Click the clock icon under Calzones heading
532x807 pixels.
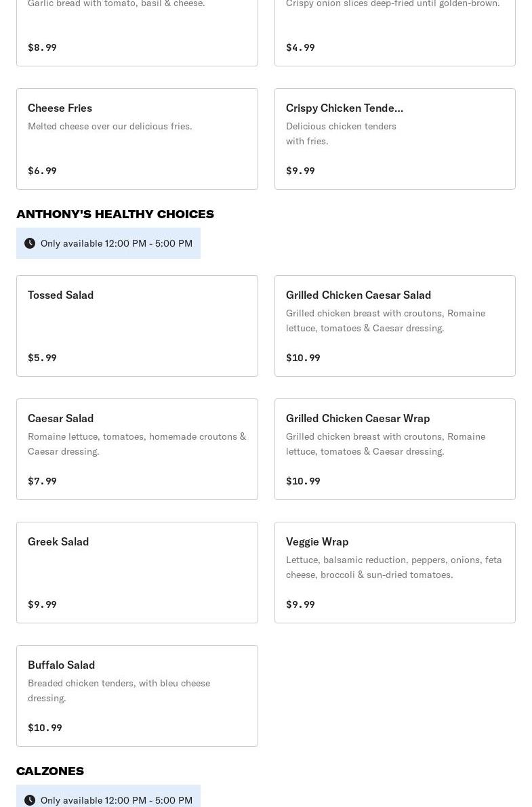(30, 800)
